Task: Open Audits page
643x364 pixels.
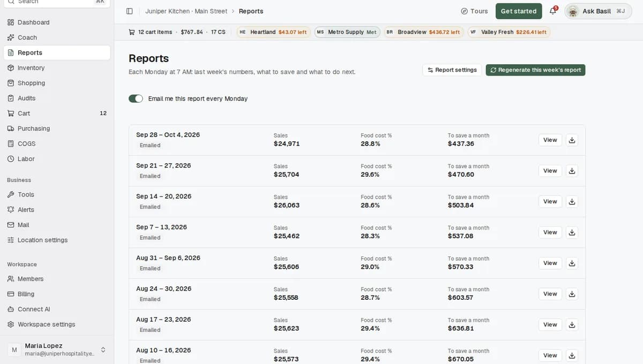Action: pyautogui.click(x=57, y=98)
